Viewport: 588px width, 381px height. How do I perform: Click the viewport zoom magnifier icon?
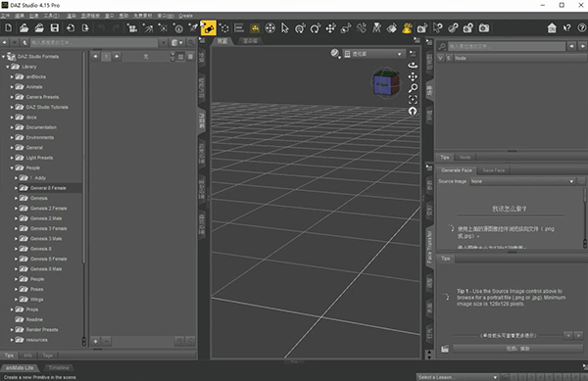pos(413,88)
